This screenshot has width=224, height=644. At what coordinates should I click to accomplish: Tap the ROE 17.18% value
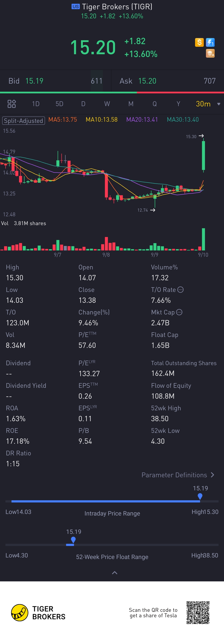pyautogui.click(x=18, y=441)
